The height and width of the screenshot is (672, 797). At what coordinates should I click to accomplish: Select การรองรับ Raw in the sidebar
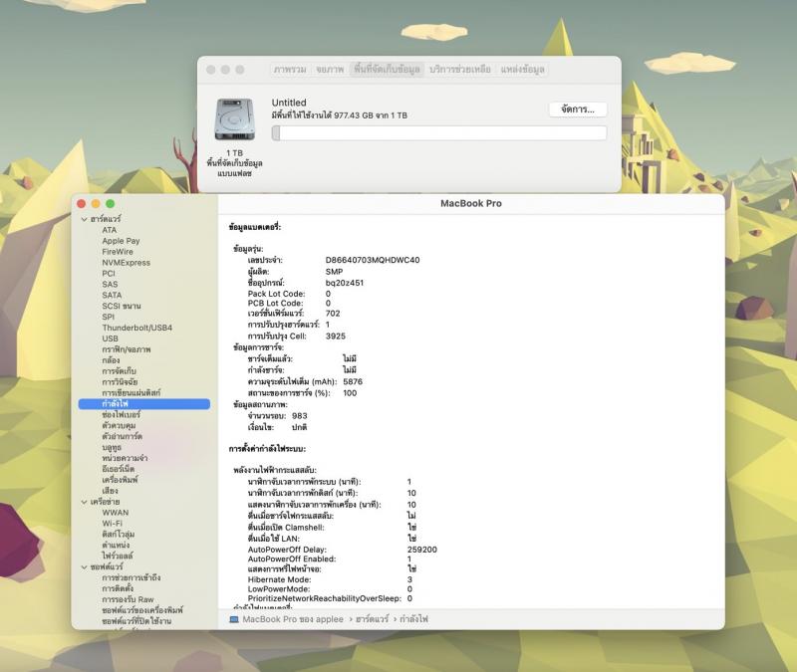[128, 599]
